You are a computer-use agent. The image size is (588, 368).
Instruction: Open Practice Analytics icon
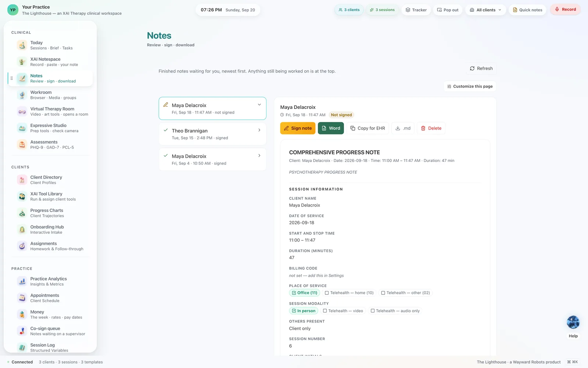pyautogui.click(x=22, y=282)
